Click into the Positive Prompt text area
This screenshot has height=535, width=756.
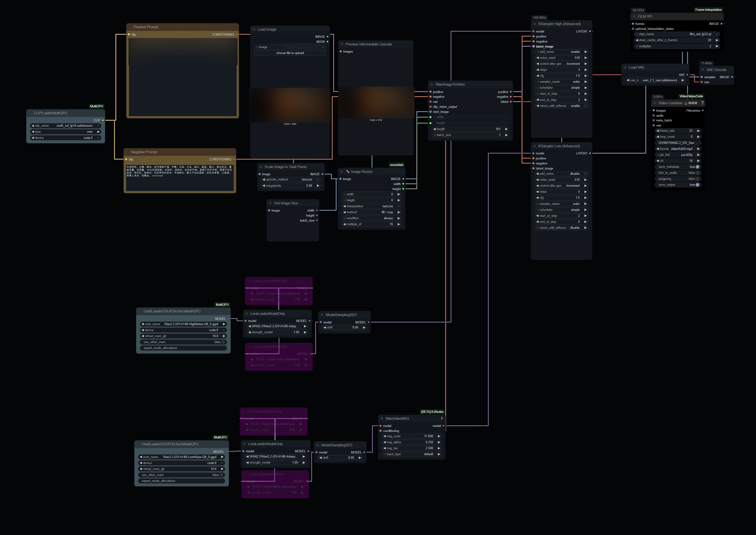tap(183, 77)
